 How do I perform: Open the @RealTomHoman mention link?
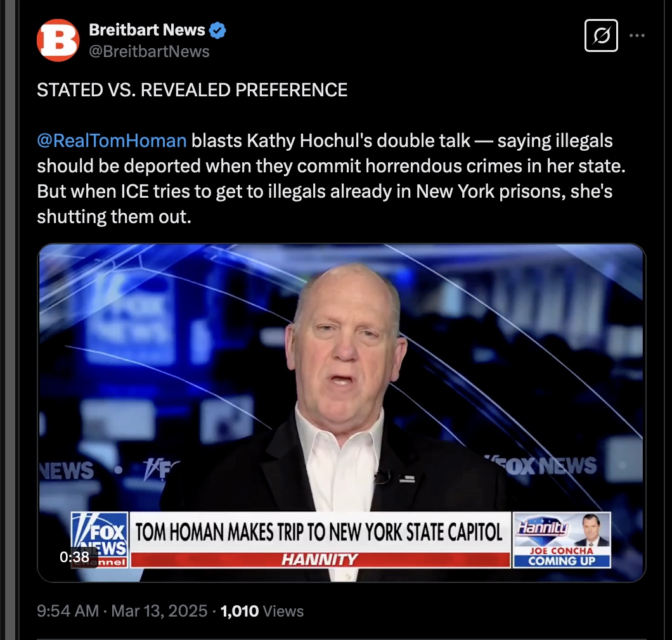point(112,141)
